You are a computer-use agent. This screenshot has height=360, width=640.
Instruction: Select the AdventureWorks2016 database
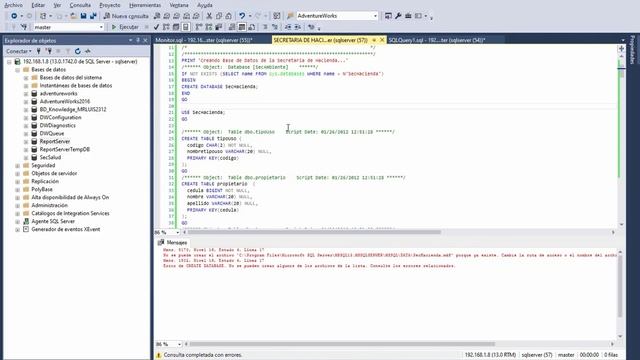(x=65, y=102)
